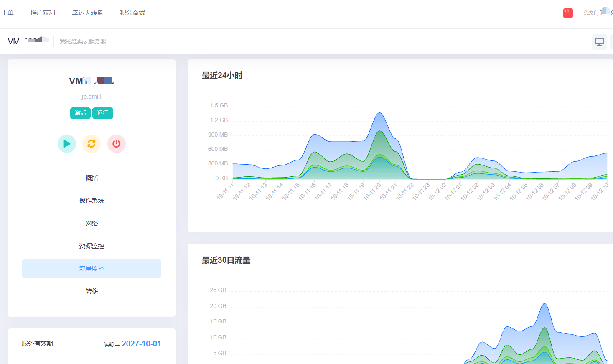Image resolution: width=613 pixels, height=364 pixels.
Task: Select the 概括 sidebar section
Action: 92,178
